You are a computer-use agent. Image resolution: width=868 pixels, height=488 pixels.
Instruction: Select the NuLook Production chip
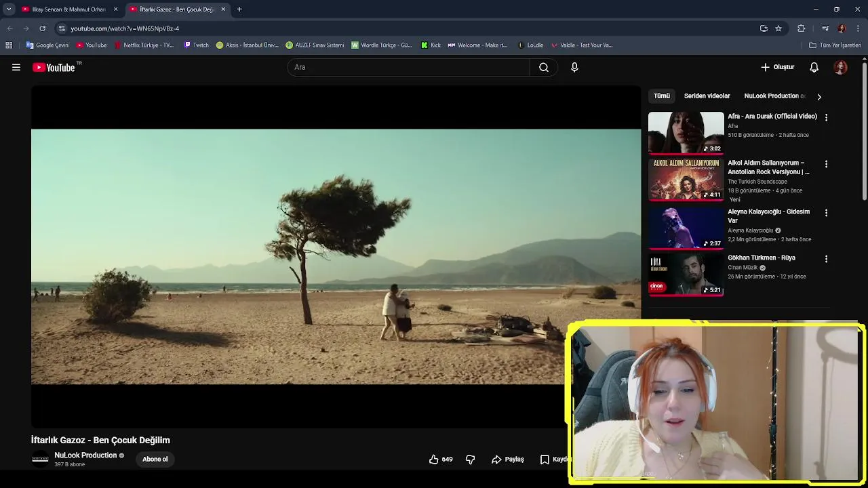[774, 96]
